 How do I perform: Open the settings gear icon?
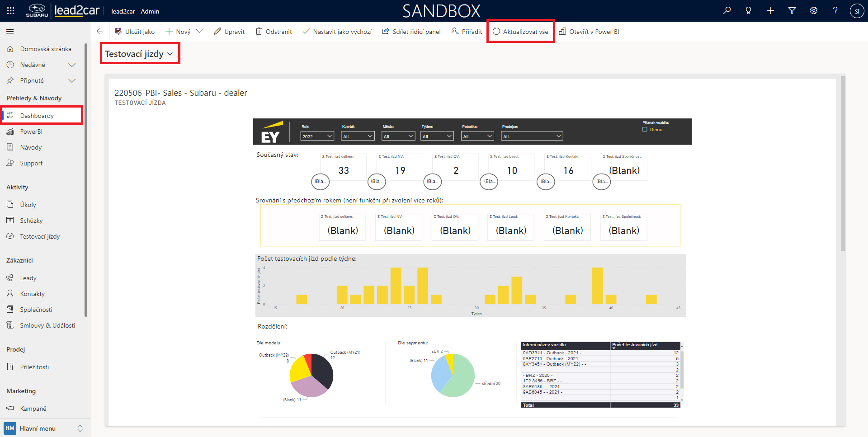coord(814,10)
